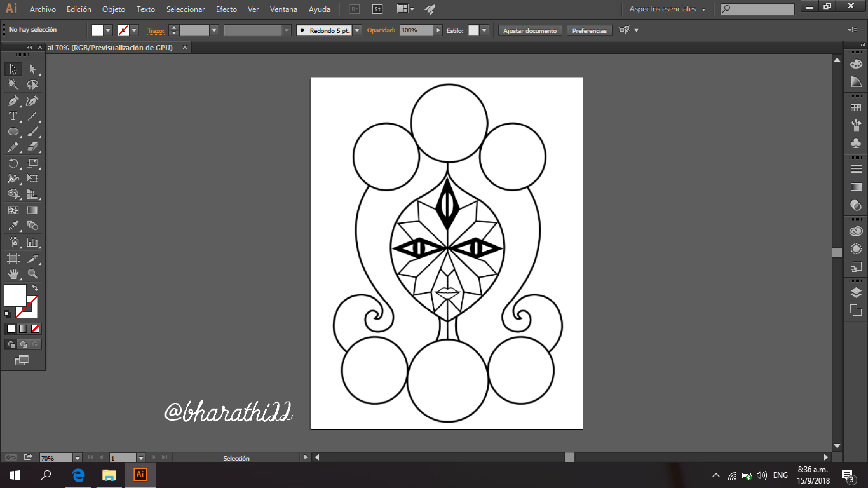Open the Redondo 5 pt. brush dropdown
The width and height of the screenshot is (868, 488).
(x=357, y=30)
